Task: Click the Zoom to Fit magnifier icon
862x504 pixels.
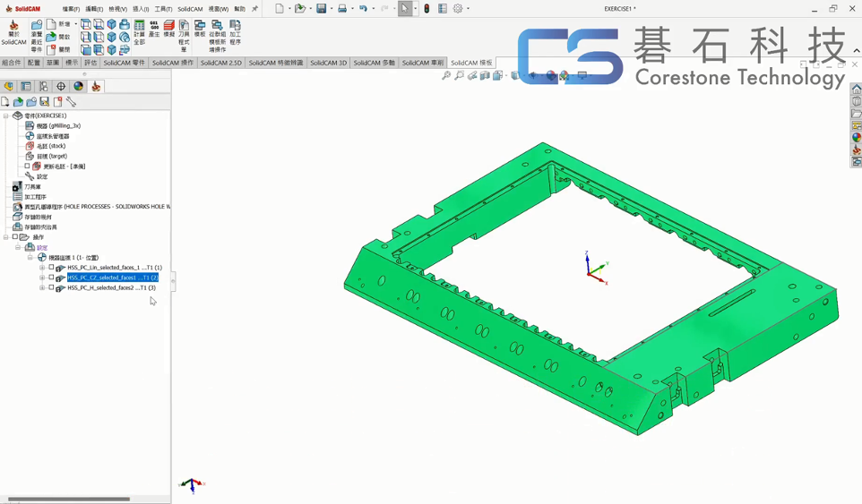Action: tap(446, 76)
